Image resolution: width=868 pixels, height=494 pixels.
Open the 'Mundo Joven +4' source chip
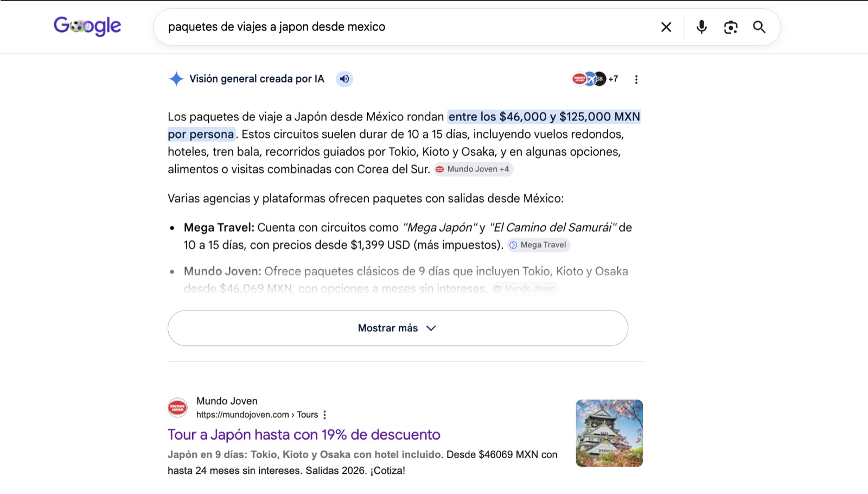point(473,169)
